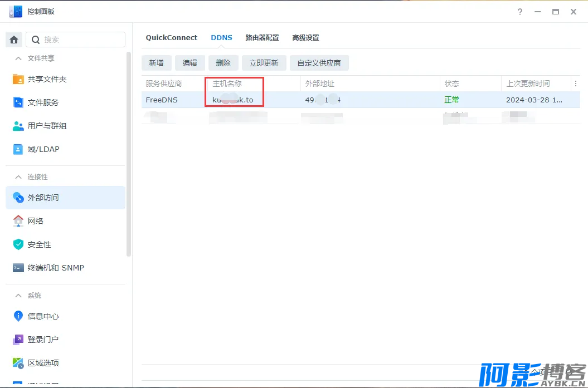Open 登录门户 icon in sidebar

[18, 340]
